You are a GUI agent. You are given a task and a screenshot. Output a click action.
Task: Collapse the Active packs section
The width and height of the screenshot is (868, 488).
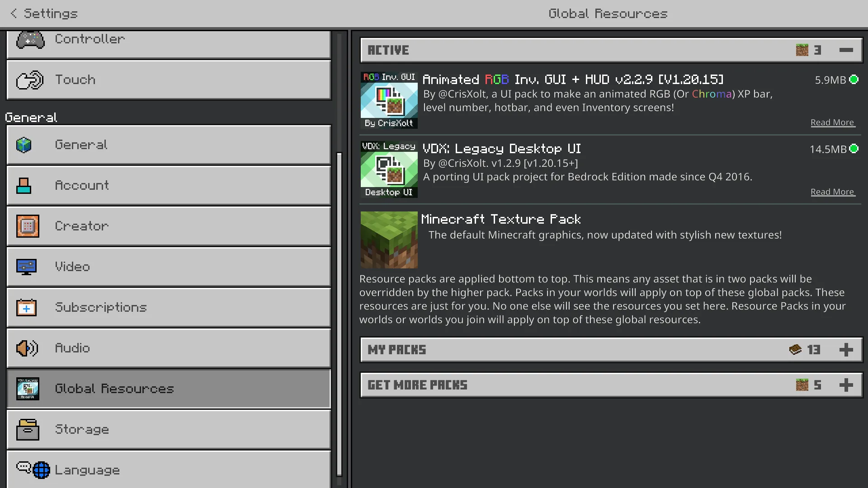[846, 50]
